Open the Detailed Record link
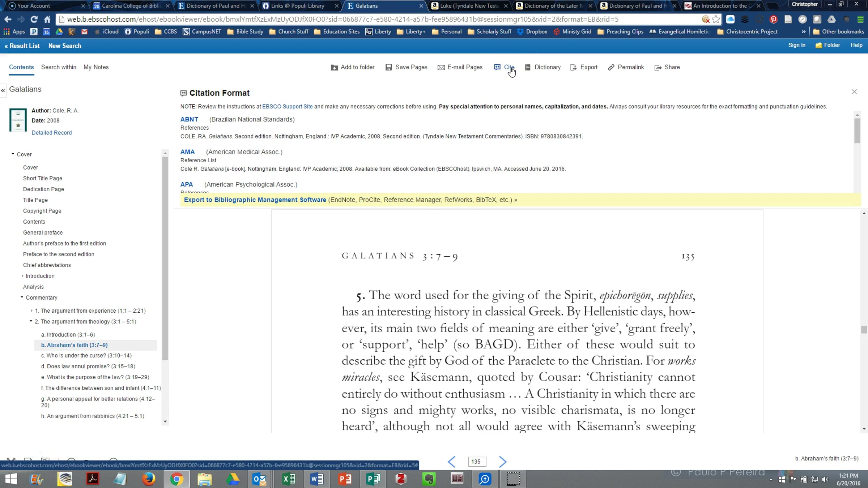Screen dimensions: 868x488 click(x=52, y=133)
